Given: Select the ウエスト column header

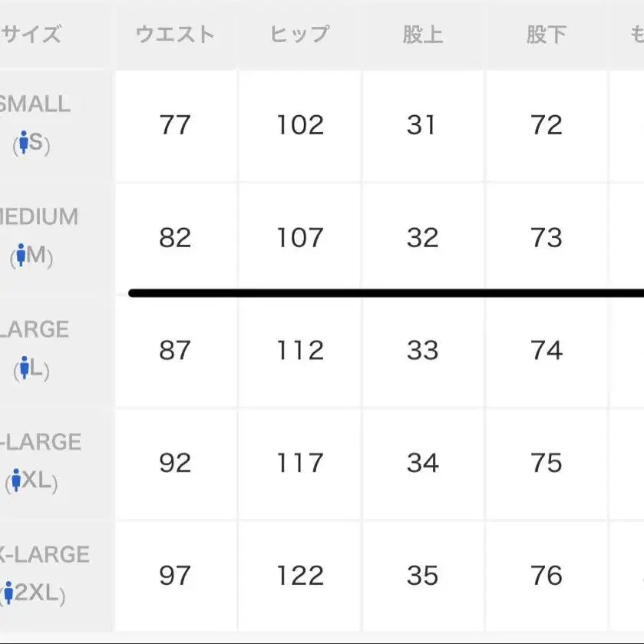Looking at the screenshot, I should 175,35.
